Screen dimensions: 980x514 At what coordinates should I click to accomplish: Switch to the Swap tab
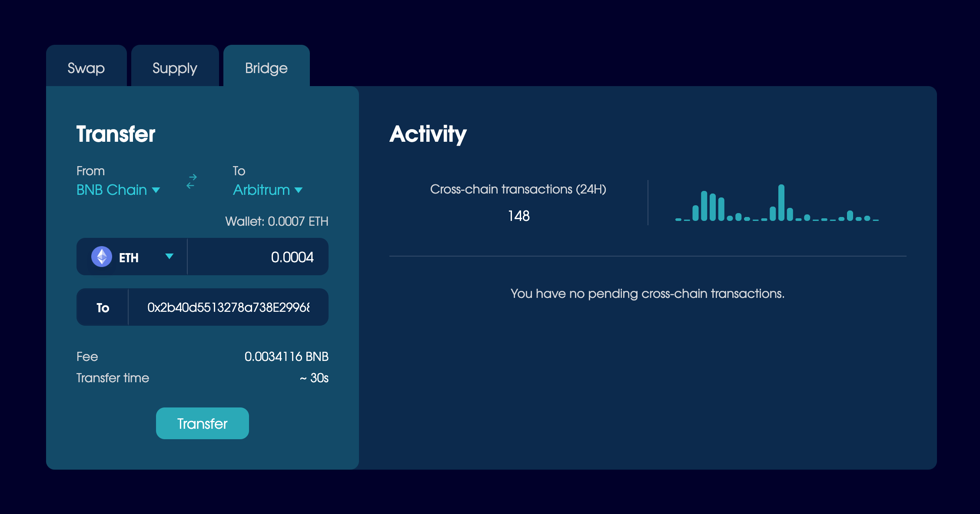pyautogui.click(x=86, y=68)
